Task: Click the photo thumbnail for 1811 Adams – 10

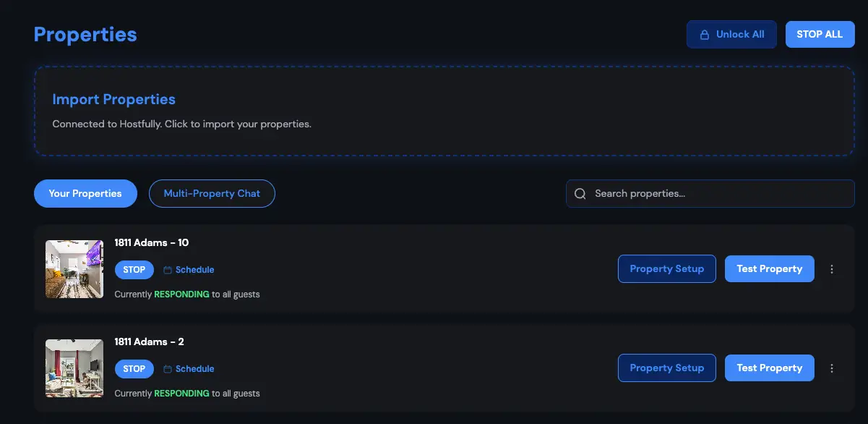Action: point(74,268)
